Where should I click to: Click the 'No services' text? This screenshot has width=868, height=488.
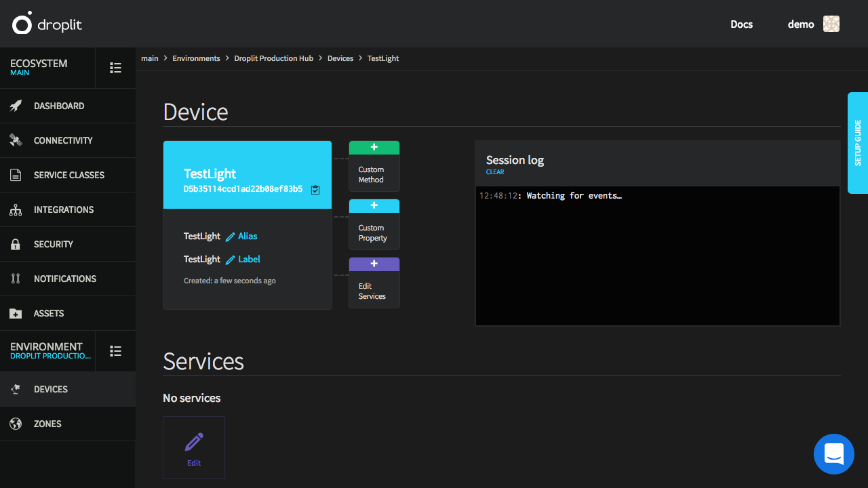pos(192,398)
